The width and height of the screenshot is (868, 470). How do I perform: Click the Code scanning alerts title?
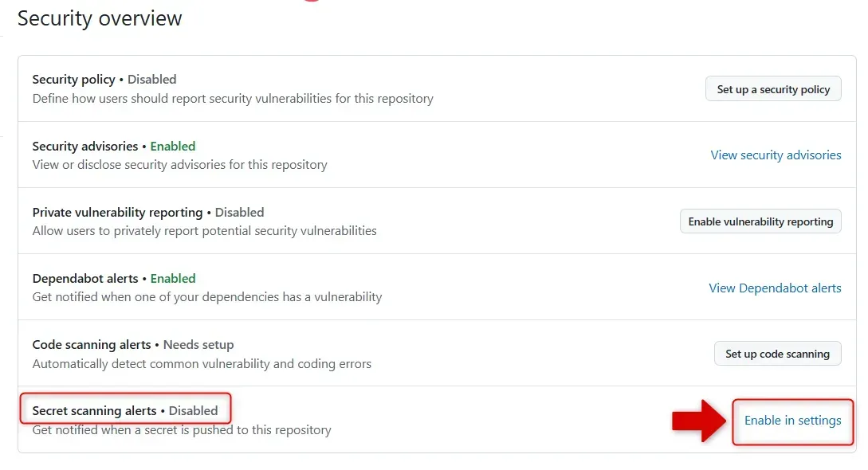click(x=91, y=345)
